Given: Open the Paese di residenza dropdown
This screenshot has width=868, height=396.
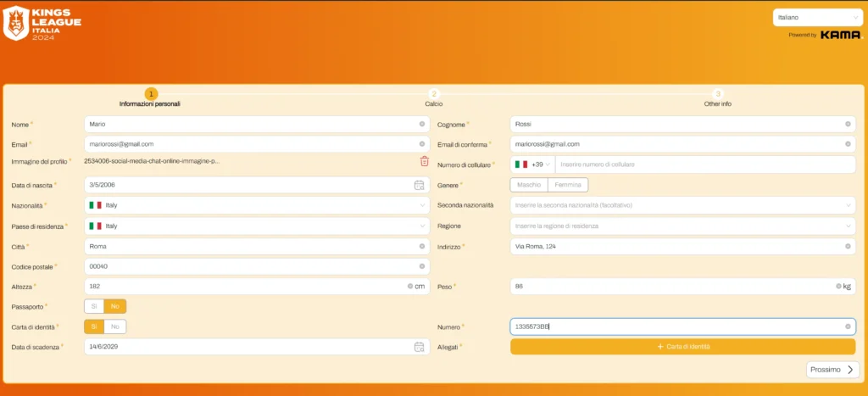Looking at the screenshot, I should pyautogui.click(x=257, y=226).
